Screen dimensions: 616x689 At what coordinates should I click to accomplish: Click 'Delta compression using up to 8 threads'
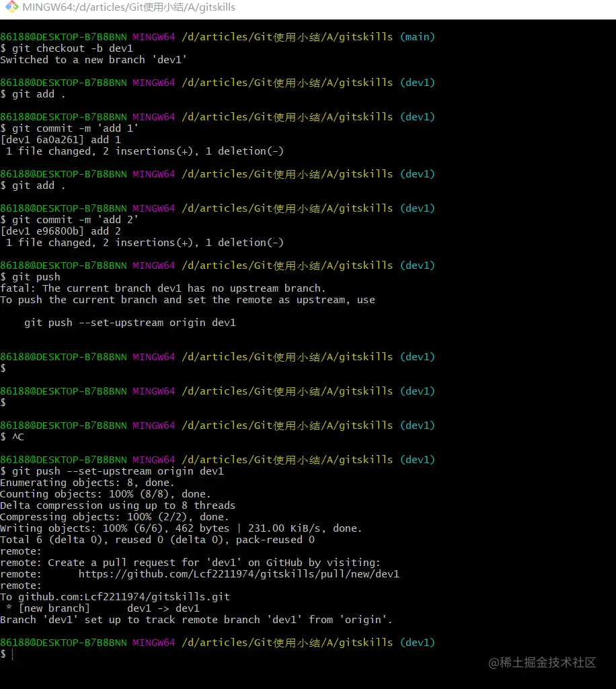click(118, 505)
